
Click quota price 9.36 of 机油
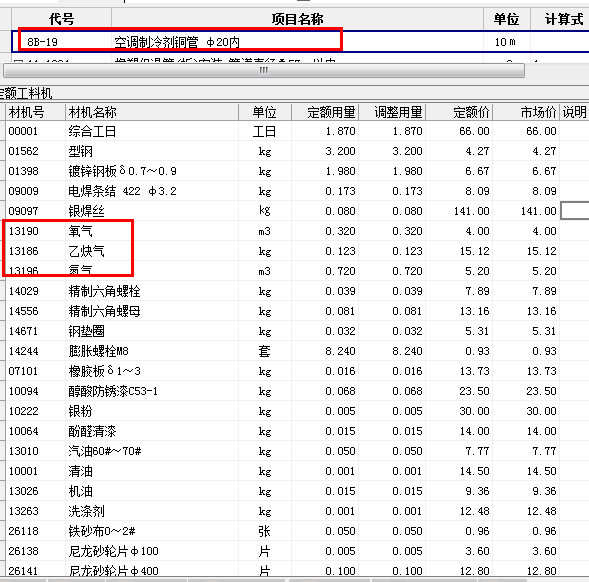coord(477,491)
